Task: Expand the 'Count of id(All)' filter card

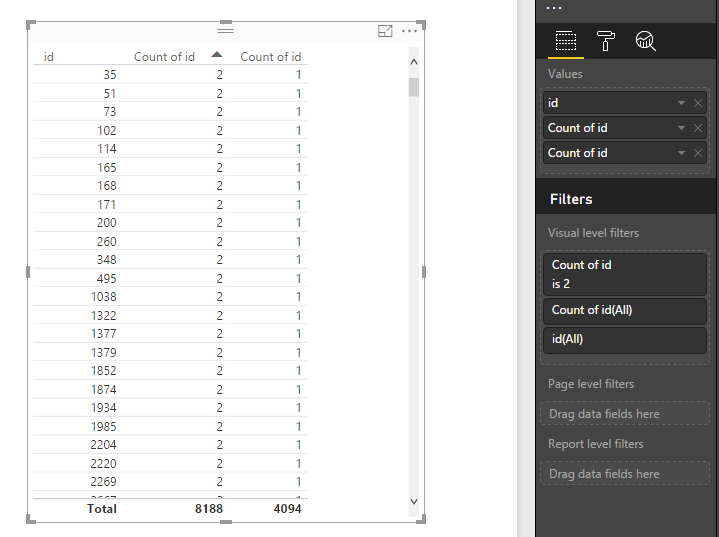Action: 625,311
